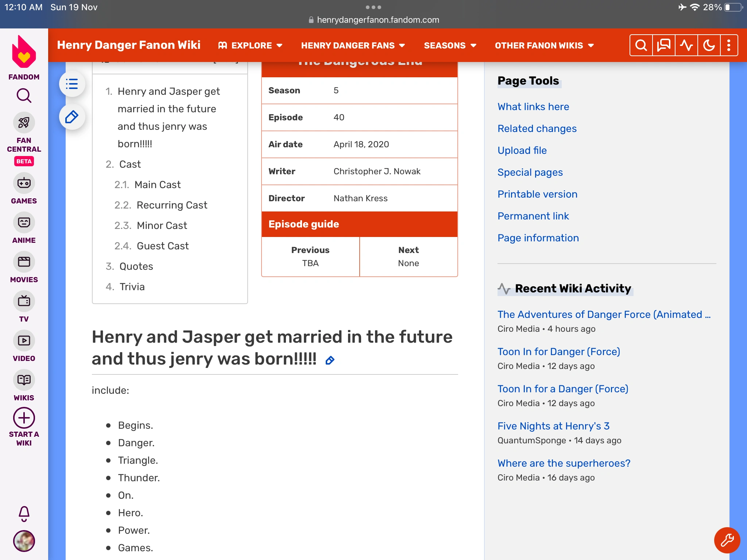Open the Seasons navigation menu

pos(450,46)
